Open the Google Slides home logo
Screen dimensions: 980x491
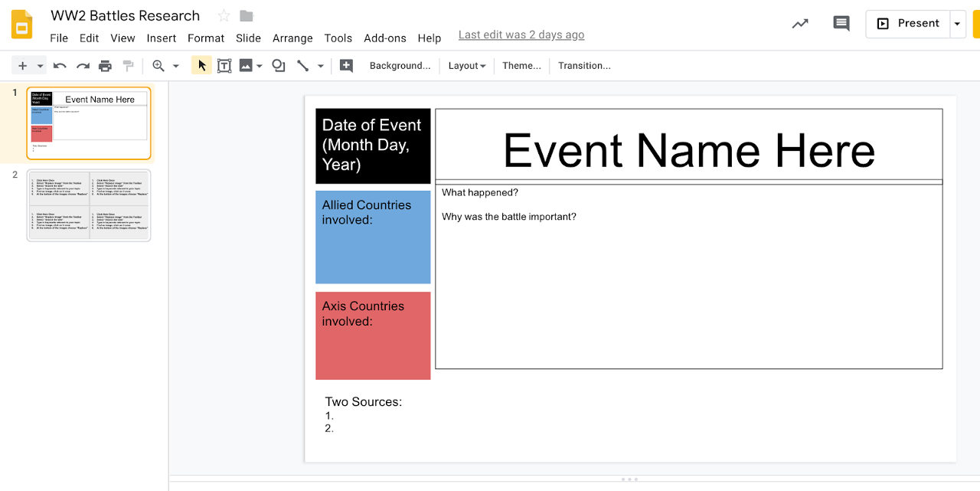pyautogui.click(x=22, y=25)
